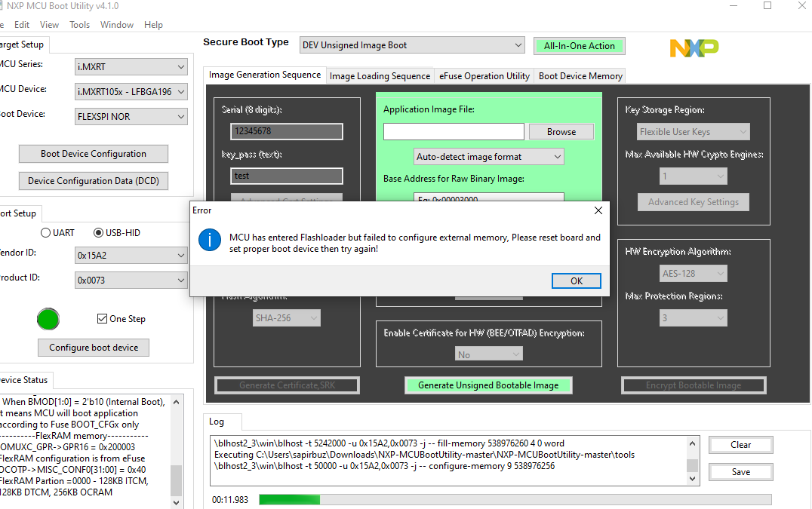This screenshot has width=812, height=509.
Task: Click the green connection status indicator
Action: (48, 319)
